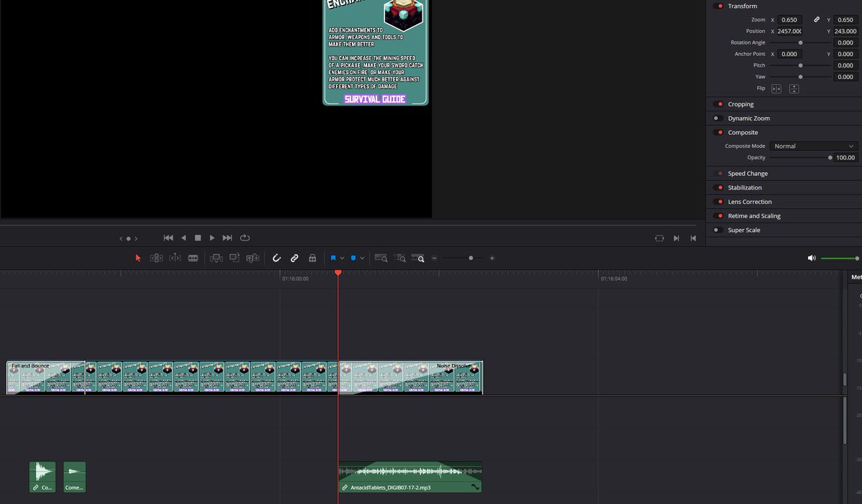Toggle the Zoom X/Y link chain icon
This screenshot has width=862, height=504.
pyautogui.click(x=816, y=20)
